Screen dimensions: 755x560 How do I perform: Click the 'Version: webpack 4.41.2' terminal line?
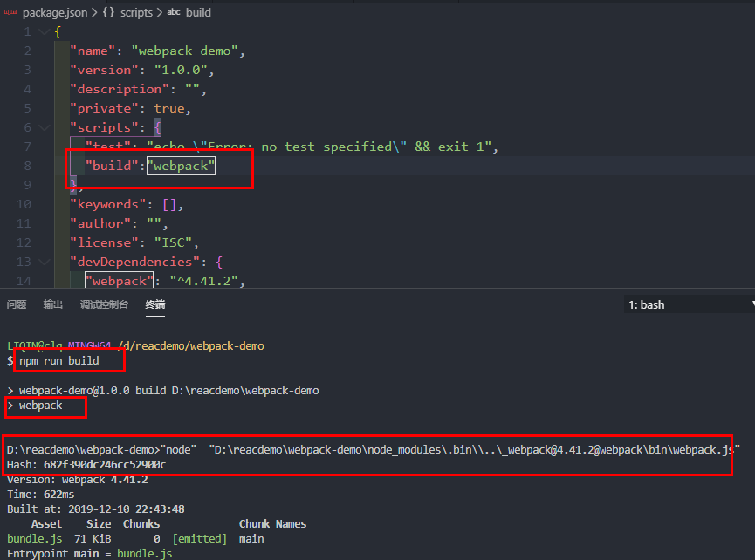coord(78,480)
